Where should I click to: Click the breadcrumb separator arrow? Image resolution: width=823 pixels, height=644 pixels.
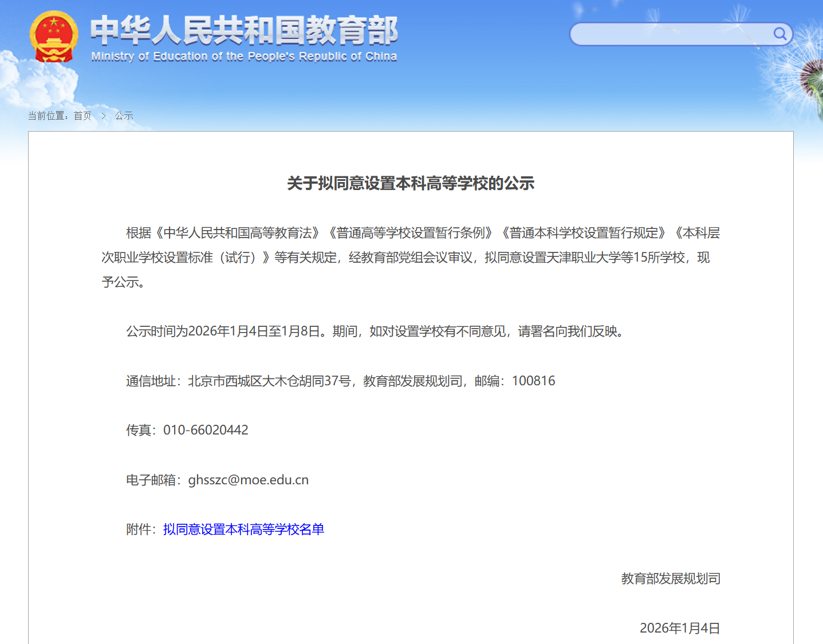(x=103, y=115)
